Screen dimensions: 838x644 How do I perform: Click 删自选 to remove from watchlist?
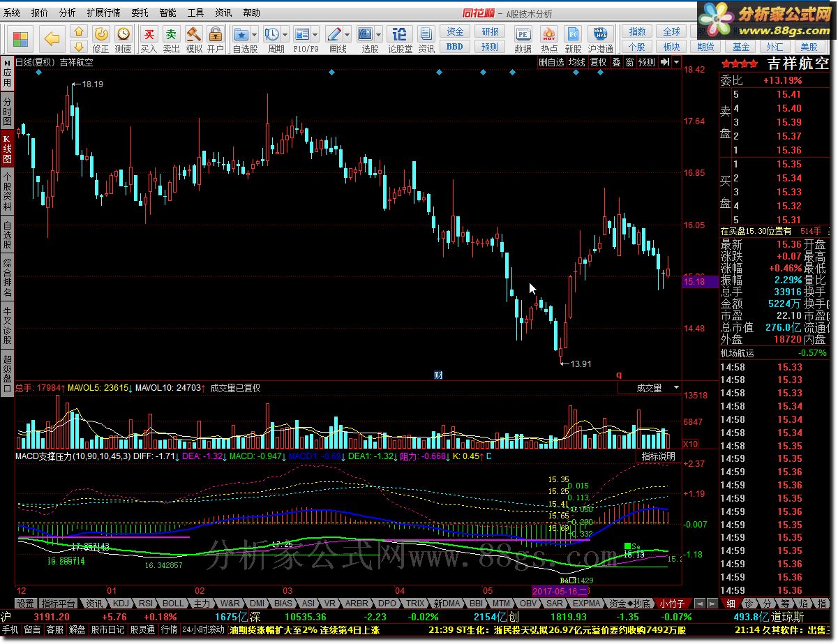[x=551, y=62]
